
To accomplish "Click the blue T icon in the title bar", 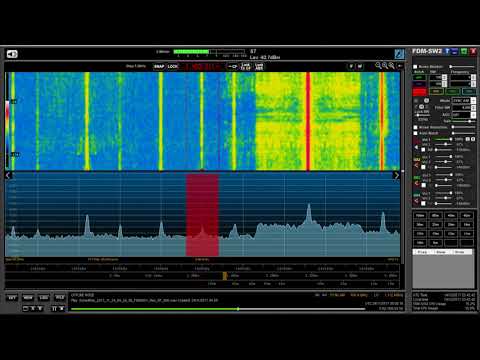I will pyautogui.click(x=447, y=51).
